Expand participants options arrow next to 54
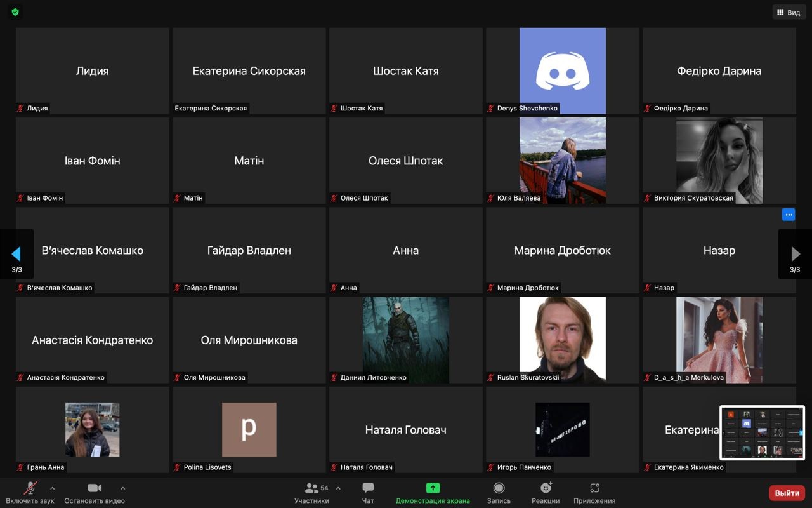This screenshot has width=812, height=508. [x=338, y=488]
